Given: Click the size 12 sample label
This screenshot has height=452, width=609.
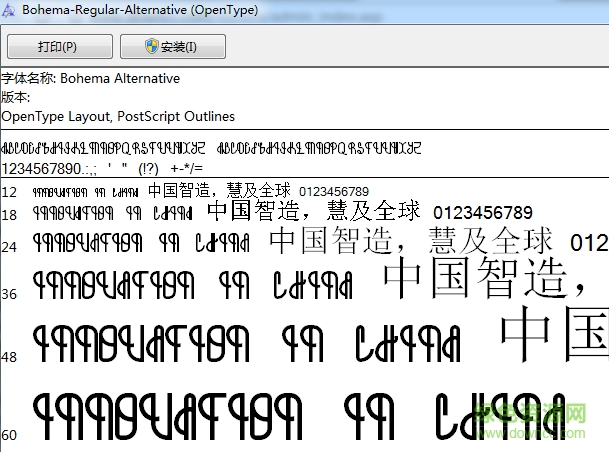Looking at the screenshot, I should pos(9,192).
